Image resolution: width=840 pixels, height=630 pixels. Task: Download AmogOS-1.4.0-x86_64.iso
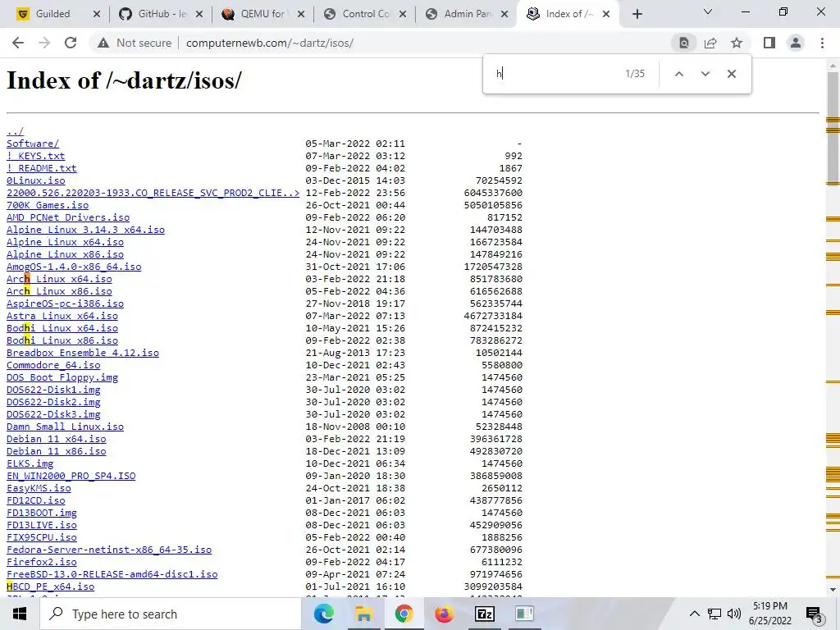coord(74,267)
